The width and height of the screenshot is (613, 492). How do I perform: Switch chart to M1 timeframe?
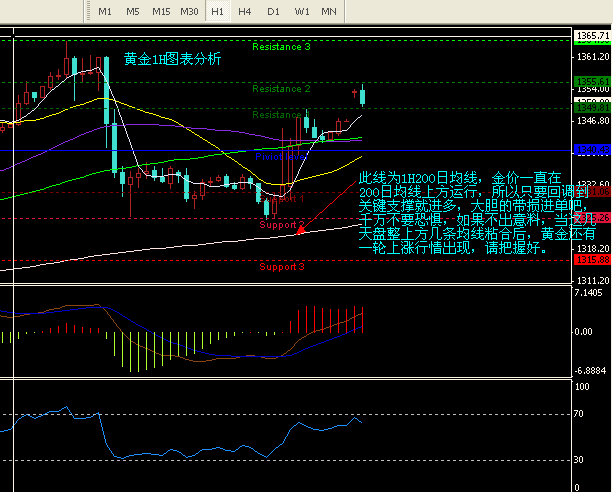(105, 11)
